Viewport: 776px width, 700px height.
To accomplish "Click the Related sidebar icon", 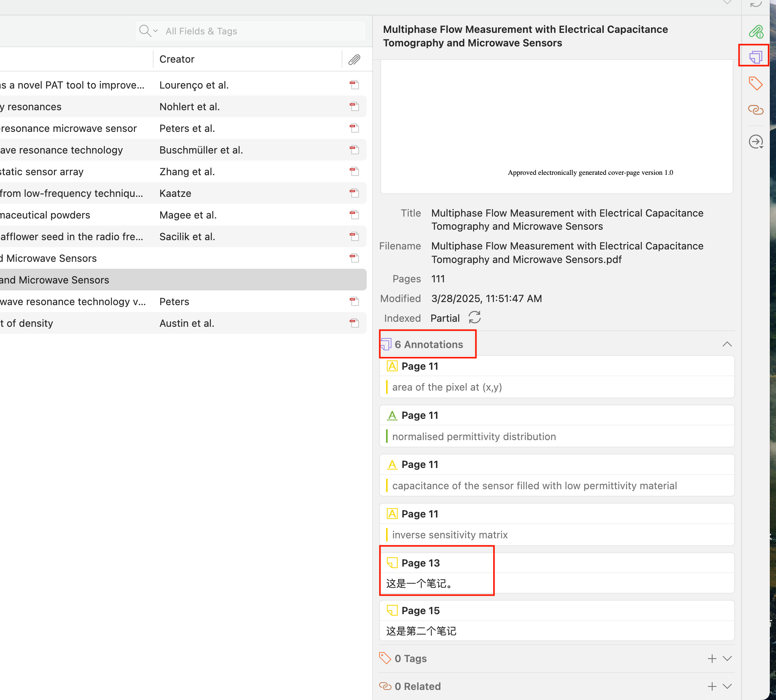I will click(755, 110).
